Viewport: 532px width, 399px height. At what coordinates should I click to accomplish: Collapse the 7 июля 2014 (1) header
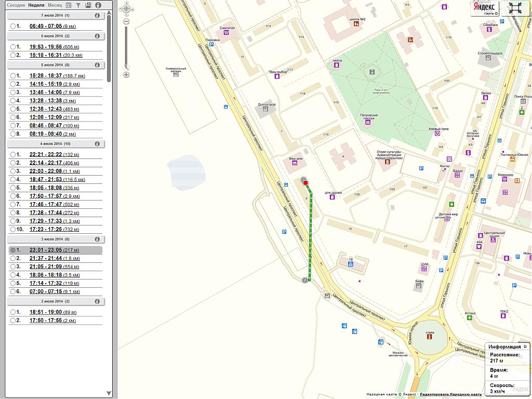point(55,16)
